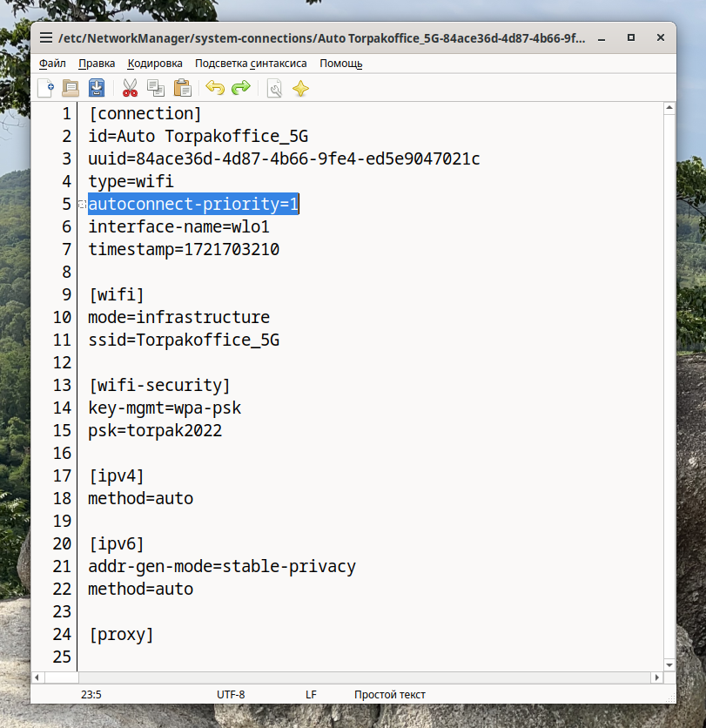Click the fold marker beside line 5
Viewport: 706px width, 728px height.
82,205
